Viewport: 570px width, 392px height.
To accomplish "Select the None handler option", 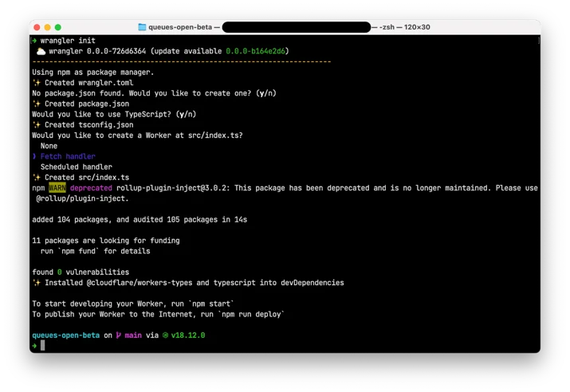I will point(49,146).
